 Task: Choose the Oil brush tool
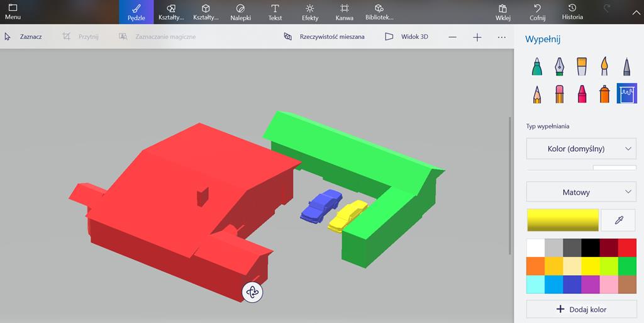(x=582, y=66)
